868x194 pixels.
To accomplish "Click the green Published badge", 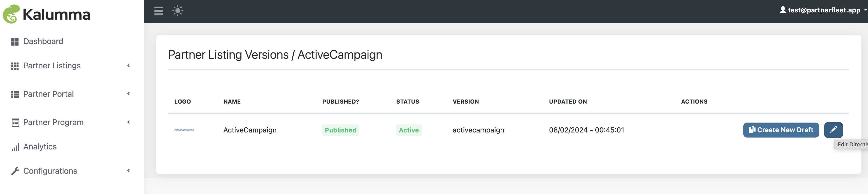I will pos(340,130).
